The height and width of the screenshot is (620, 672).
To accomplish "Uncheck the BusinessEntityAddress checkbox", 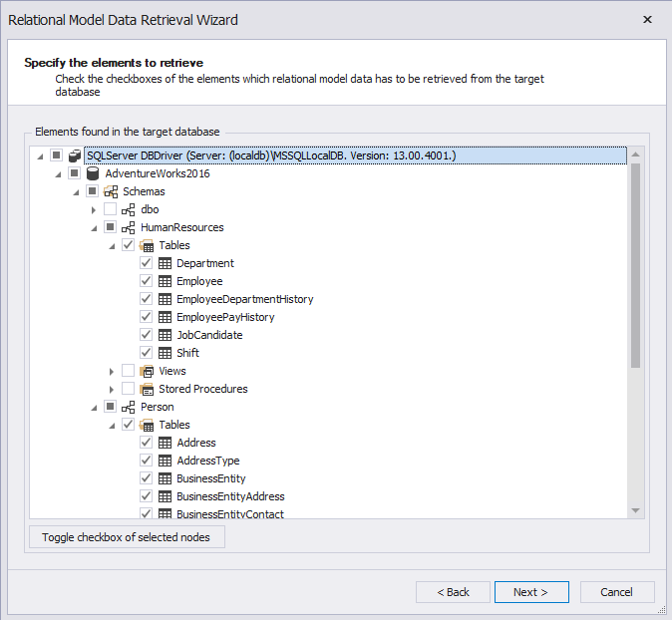I will click(146, 495).
